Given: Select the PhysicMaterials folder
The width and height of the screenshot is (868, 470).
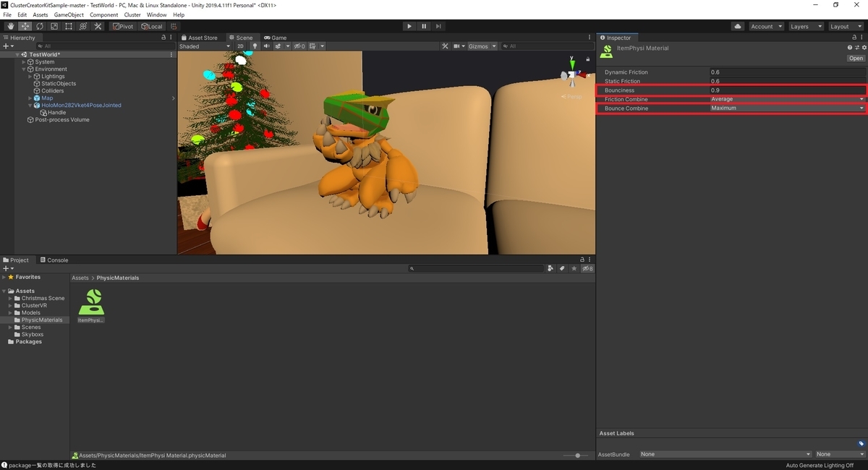Looking at the screenshot, I should [x=41, y=320].
